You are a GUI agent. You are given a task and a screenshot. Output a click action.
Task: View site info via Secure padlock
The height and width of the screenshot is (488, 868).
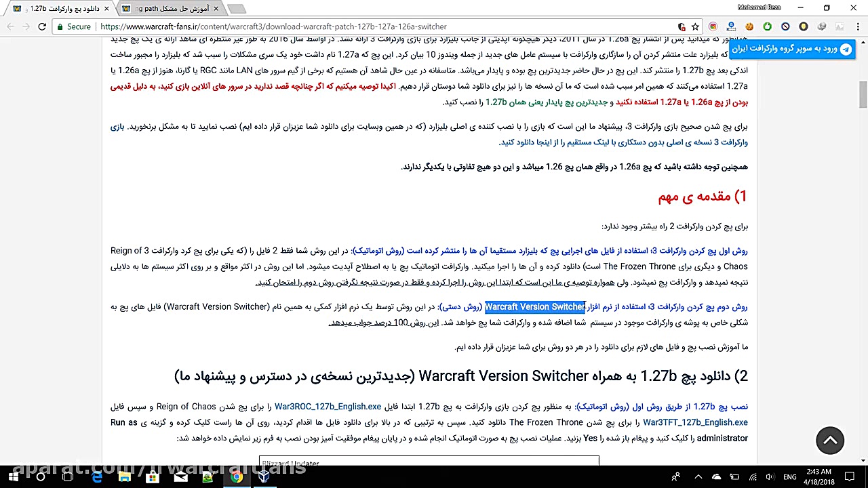(x=73, y=26)
